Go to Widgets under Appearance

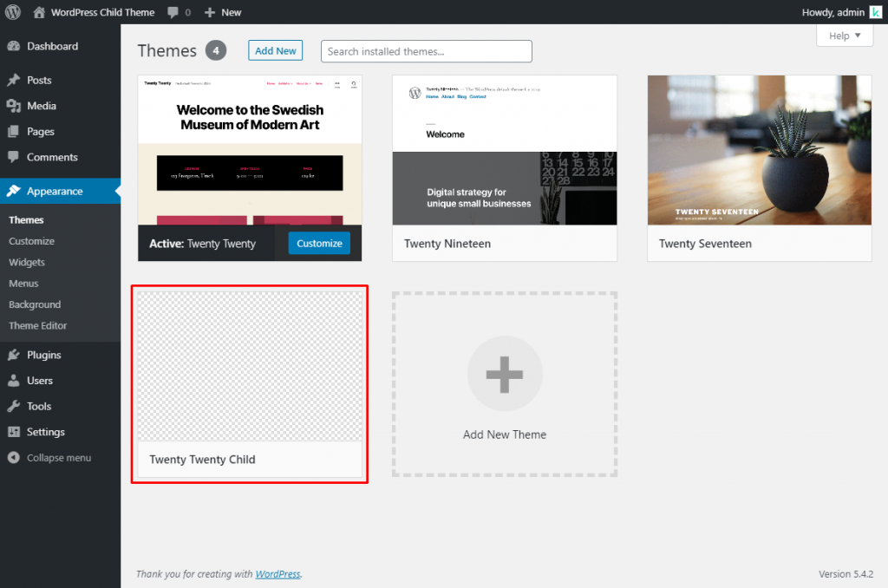27,262
